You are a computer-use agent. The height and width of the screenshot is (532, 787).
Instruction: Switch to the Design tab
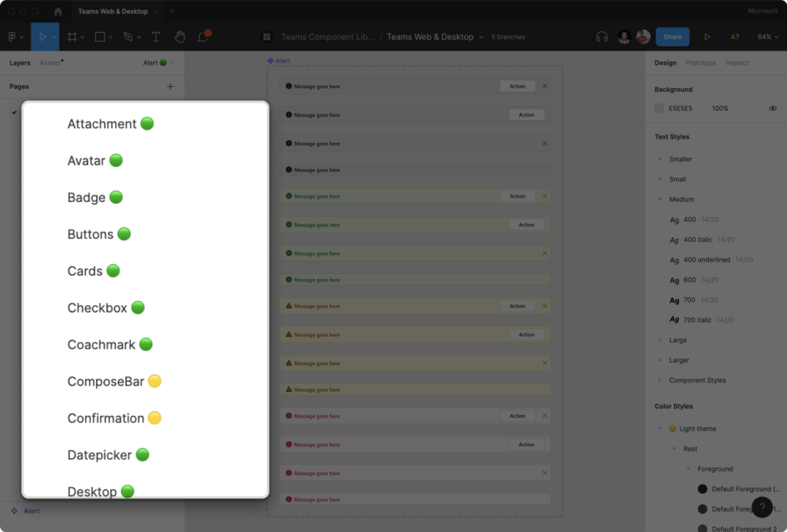coord(665,63)
